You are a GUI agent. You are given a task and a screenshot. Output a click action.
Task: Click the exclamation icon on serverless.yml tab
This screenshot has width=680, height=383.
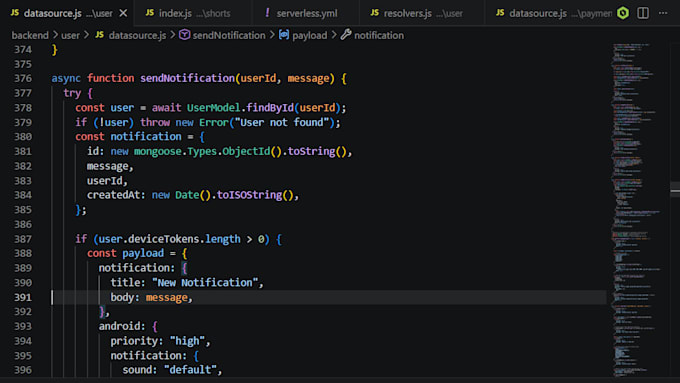coord(267,13)
